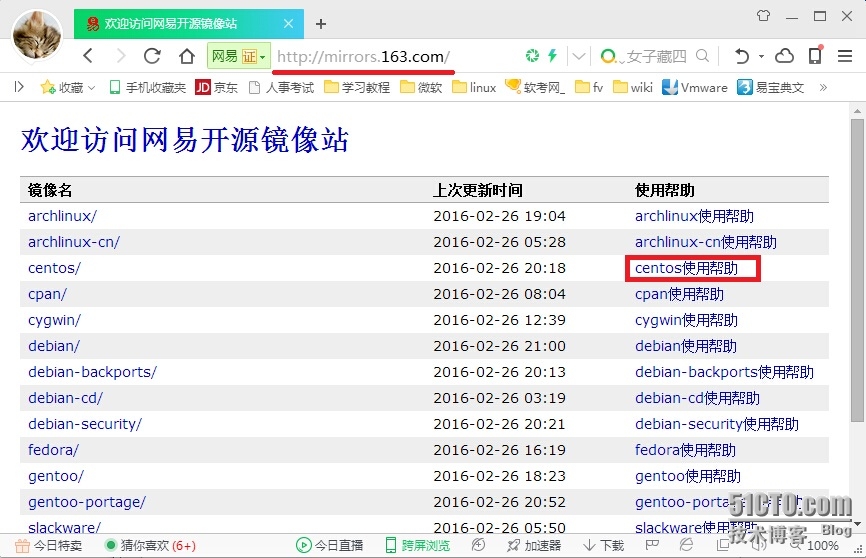This screenshot has width=866, height=558.
Task: Open the home page icon
Action: pyautogui.click(x=187, y=56)
